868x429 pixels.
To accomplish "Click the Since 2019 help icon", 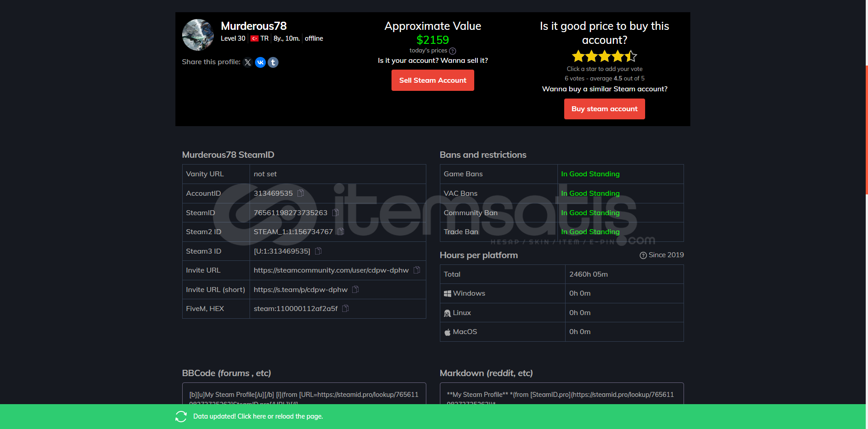I will (x=643, y=255).
